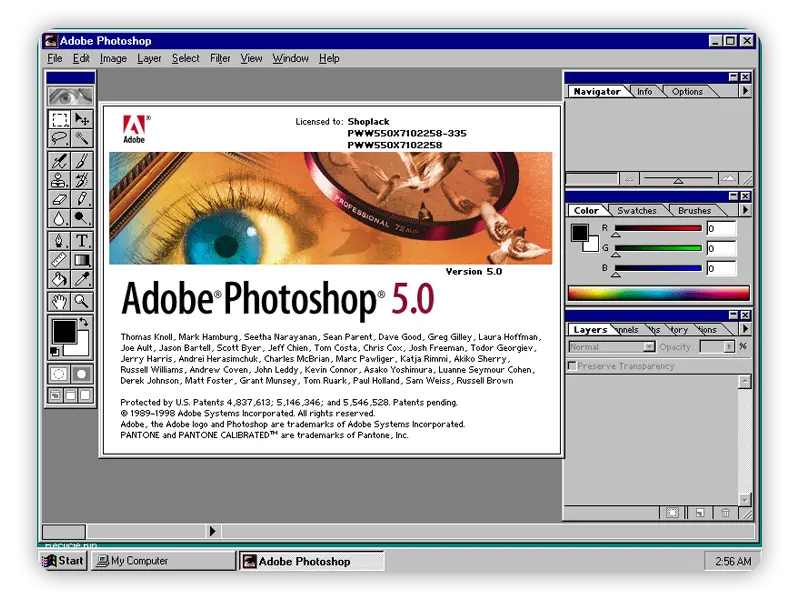800x600 pixels.
Task: Open the Filter menu
Action: click(x=220, y=58)
